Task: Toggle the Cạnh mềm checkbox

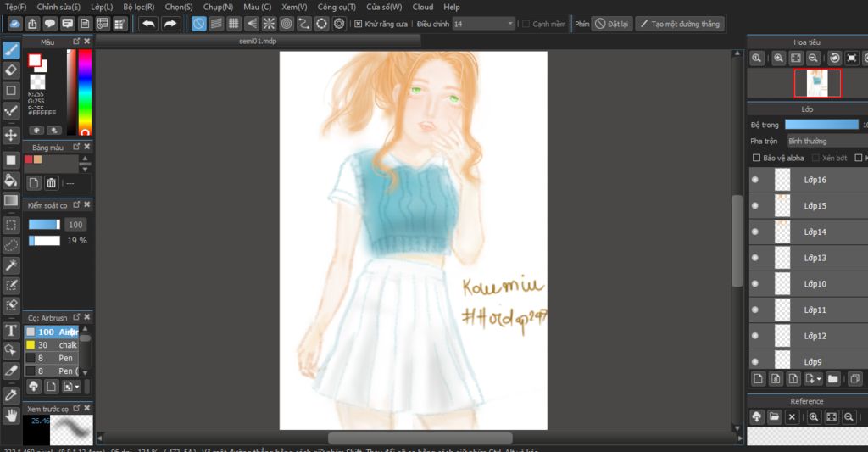Action: [526, 24]
